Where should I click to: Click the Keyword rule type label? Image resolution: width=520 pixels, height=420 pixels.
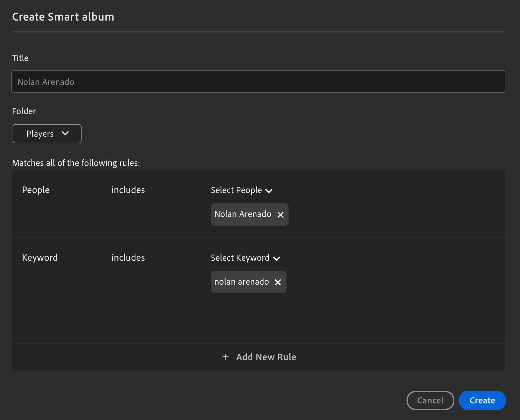tap(40, 258)
